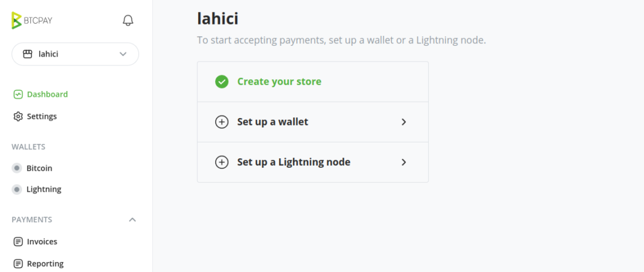The height and width of the screenshot is (272, 644).
Task: Click the arrow on Set up a wallet
Action: tap(404, 122)
